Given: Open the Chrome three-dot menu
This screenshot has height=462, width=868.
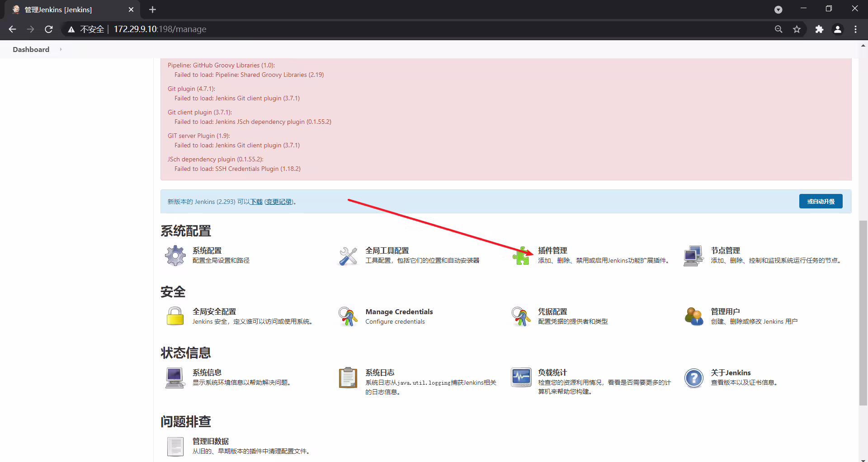Looking at the screenshot, I should click(855, 29).
